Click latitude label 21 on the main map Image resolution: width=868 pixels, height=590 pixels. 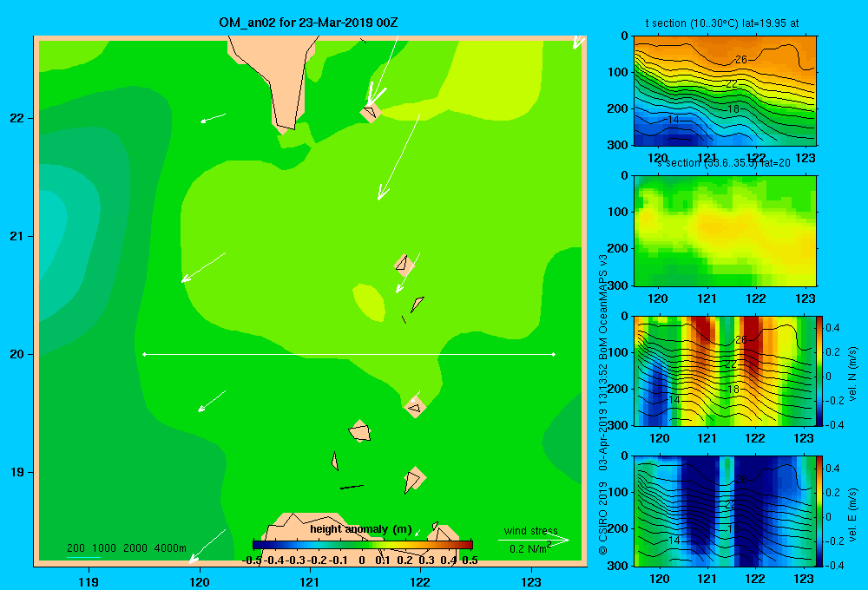(17, 236)
